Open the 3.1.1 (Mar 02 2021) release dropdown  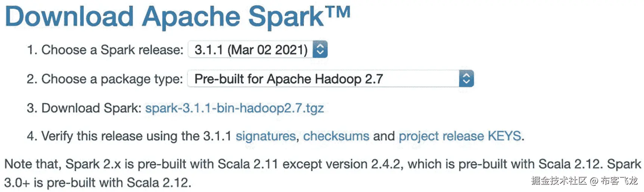tap(251, 49)
